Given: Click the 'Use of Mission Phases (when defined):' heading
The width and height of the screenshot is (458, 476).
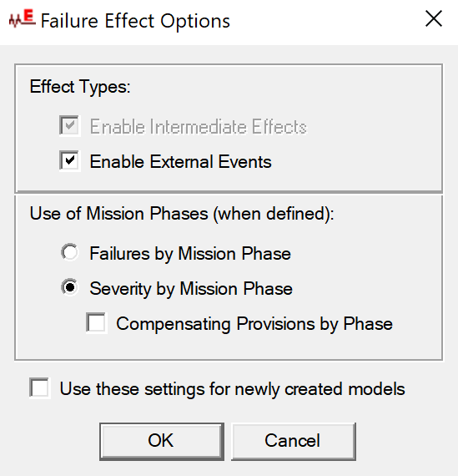Looking at the screenshot, I should (181, 214).
